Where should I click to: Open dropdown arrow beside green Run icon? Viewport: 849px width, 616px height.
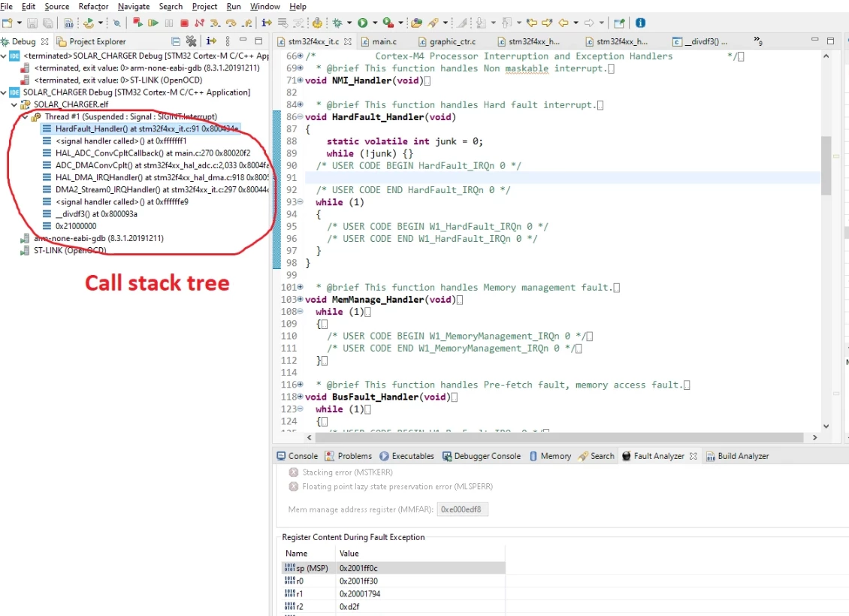(375, 23)
